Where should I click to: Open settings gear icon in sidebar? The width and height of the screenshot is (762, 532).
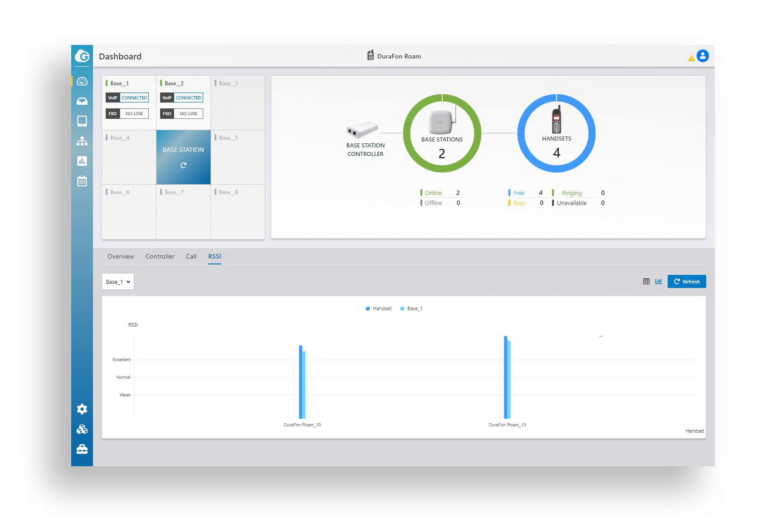point(82,409)
